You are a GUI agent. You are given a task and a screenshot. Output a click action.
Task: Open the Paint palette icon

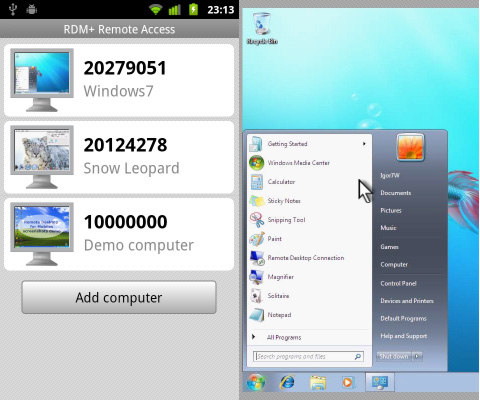coord(257,239)
